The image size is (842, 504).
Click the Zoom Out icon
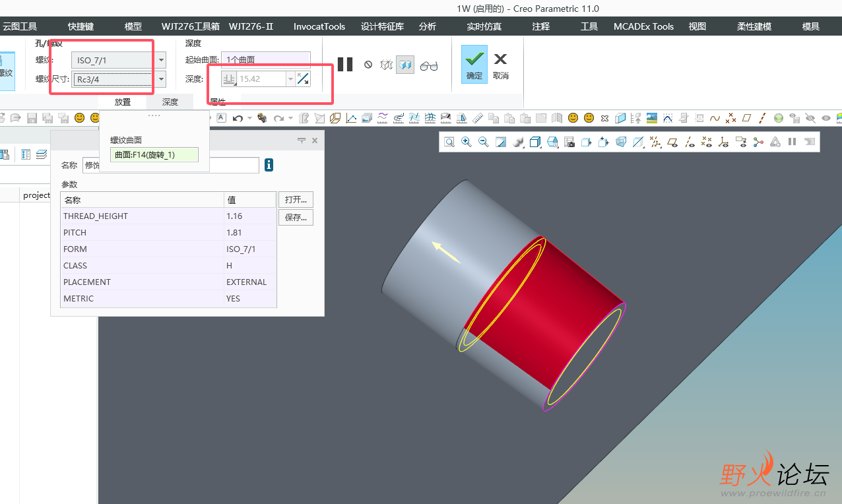pos(484,142)
